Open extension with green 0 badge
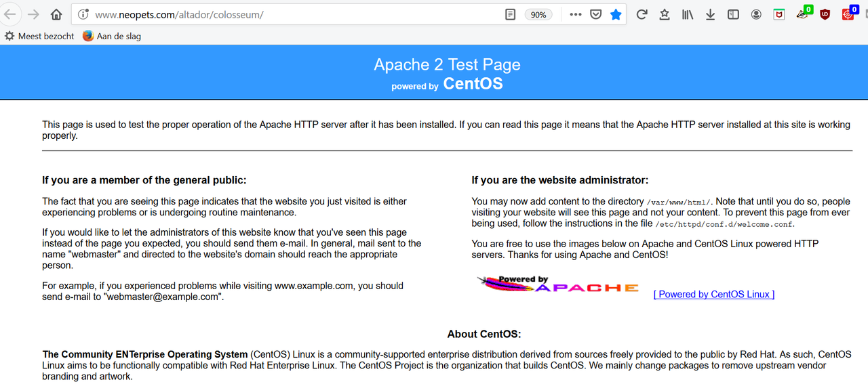 804,13
